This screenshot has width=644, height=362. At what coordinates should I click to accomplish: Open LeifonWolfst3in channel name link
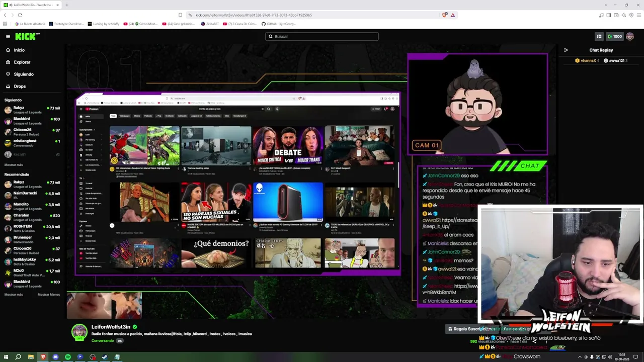point(111,327)
